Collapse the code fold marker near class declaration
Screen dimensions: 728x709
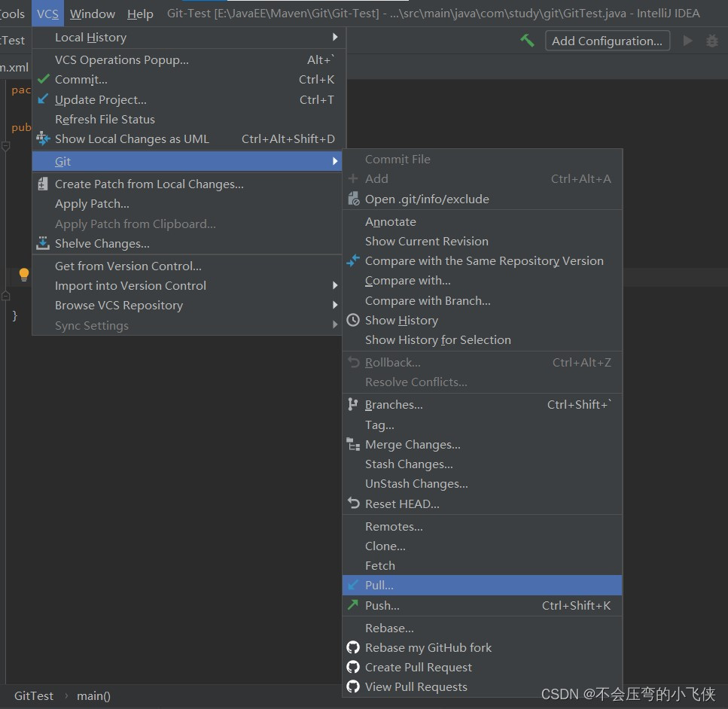point(6,147)
